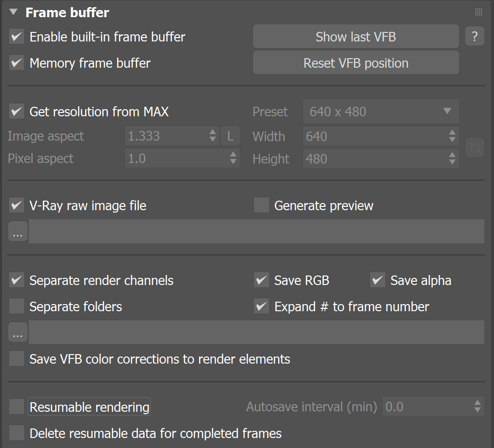
Task: Click the rollout drag handle grip icon
Action: 479,12
